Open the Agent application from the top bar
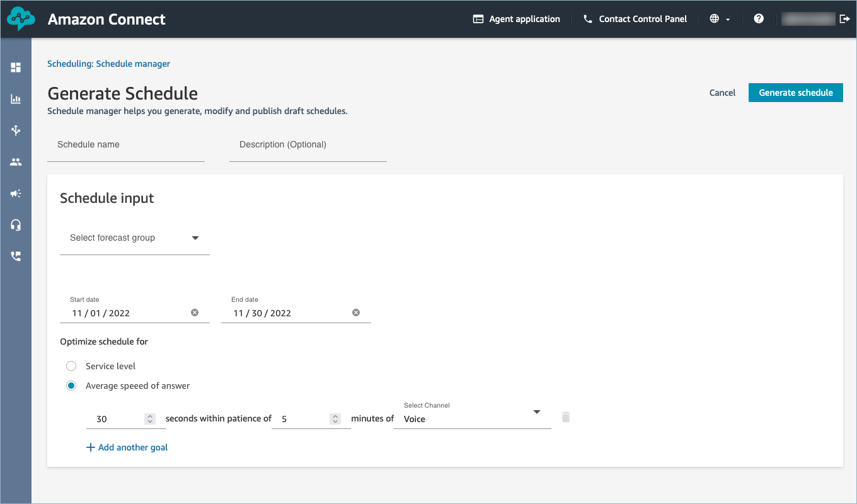This screenshot has width=857, height=504. (515, 18)
